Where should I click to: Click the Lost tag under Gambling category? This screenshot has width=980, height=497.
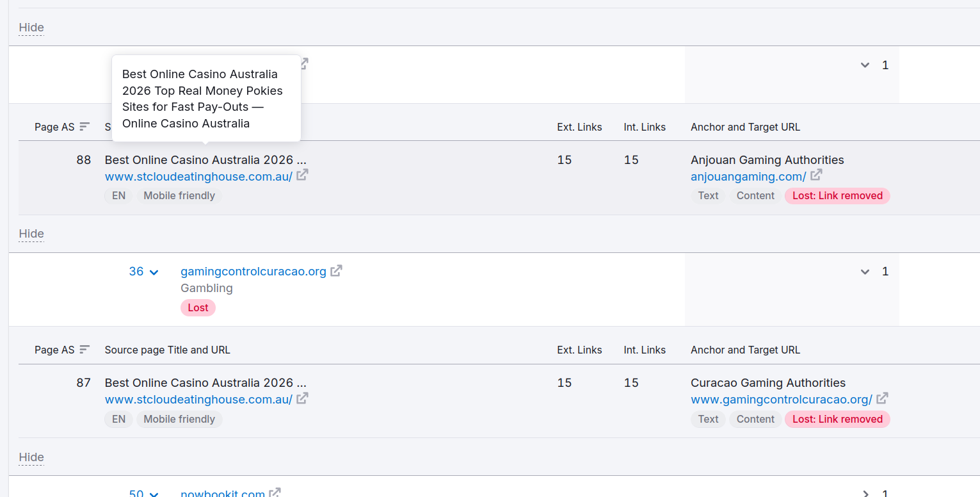pyautogui.click(x=198, y=308)
